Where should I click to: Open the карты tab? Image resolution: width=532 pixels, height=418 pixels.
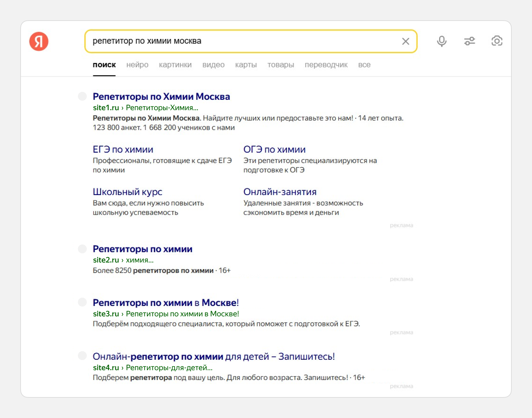tap(246, 65)
